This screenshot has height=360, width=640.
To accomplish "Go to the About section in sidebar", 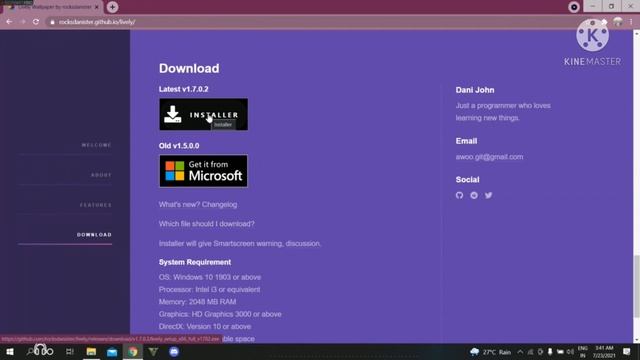I will pyautogui.click(x=101, y=175).
